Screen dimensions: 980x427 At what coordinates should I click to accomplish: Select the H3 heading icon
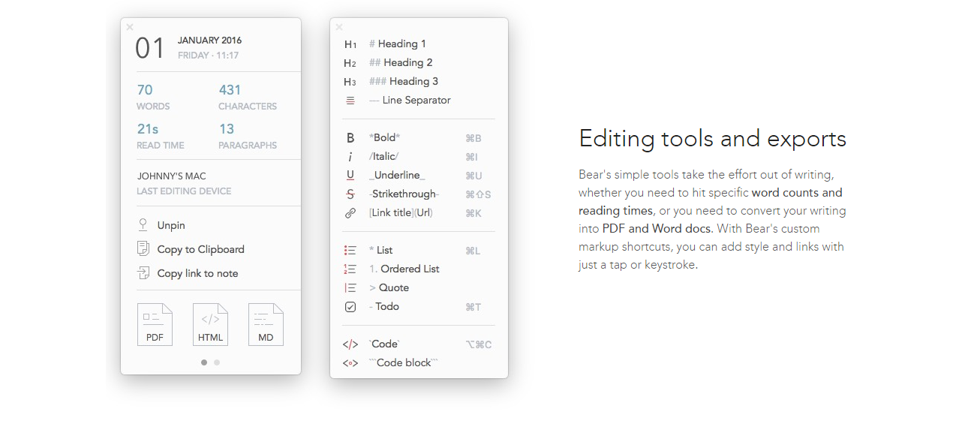click(x=350, y=82)
